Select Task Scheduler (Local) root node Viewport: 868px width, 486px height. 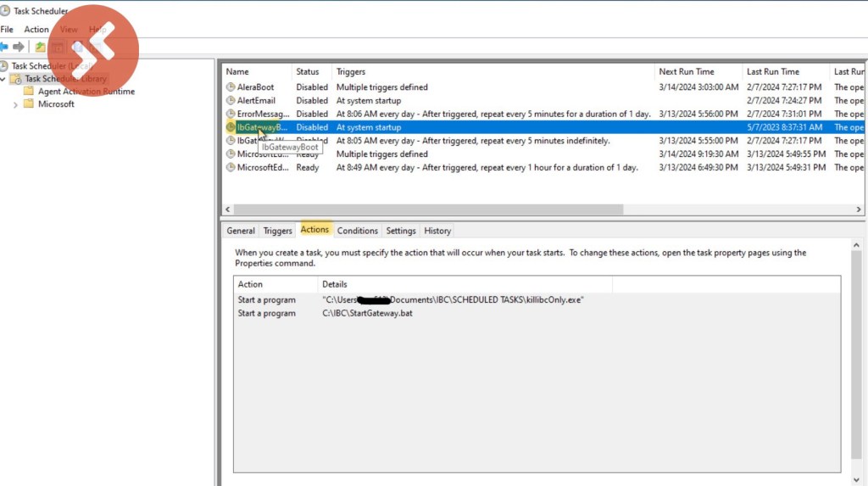(x=51, y=66)
